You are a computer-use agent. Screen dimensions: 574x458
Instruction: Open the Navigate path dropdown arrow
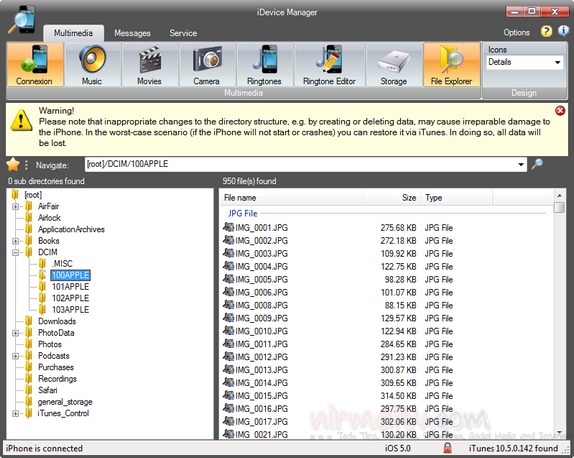pyautogui.click(x=521, y=165)
